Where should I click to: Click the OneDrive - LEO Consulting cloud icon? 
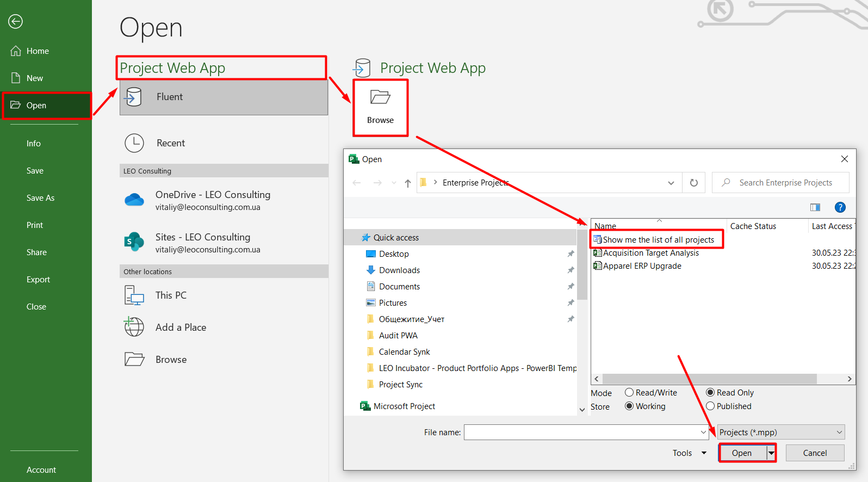[x=134, y=200]
